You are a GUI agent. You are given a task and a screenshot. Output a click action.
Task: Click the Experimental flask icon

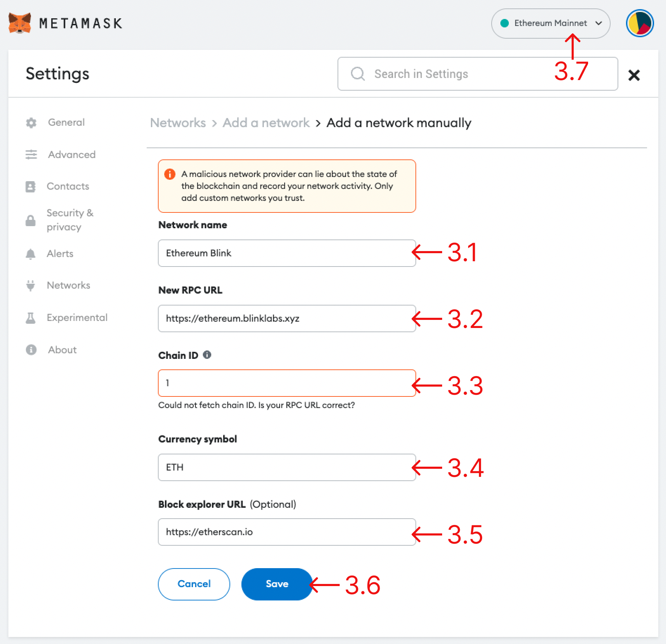point(31,318)
